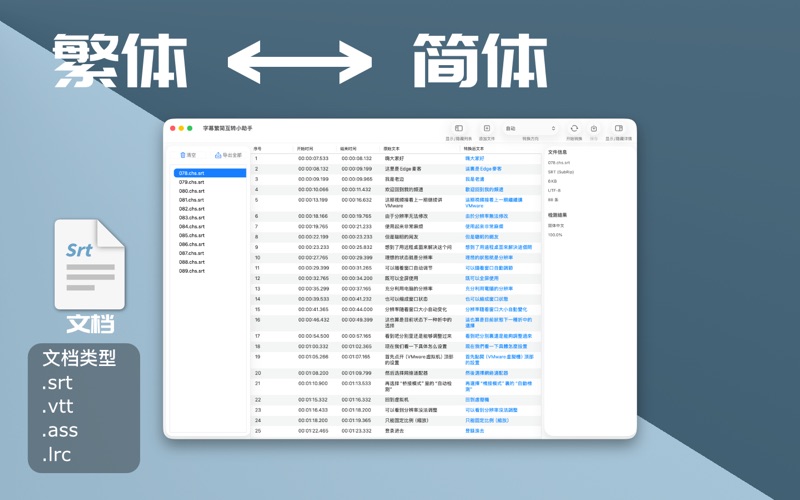Open the conversion direction dropdown set to 自动
800x500 pixels.
click(x=530, y=129)
